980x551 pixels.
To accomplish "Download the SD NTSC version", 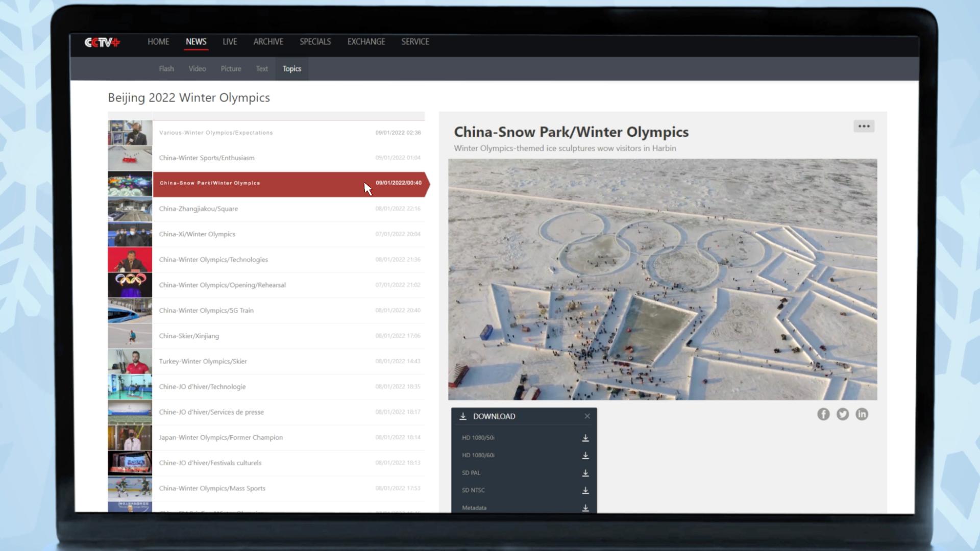I will [585, 490].
